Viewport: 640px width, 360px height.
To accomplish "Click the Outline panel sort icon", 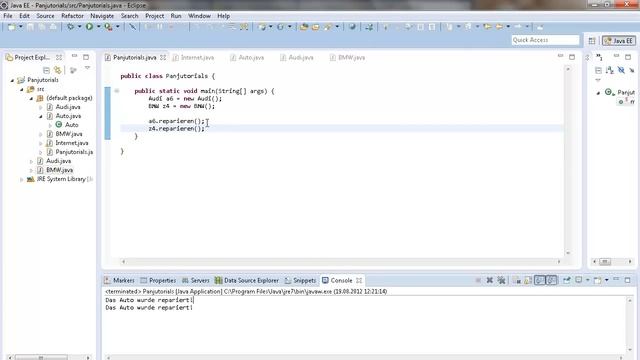I will tap(609, 70).
